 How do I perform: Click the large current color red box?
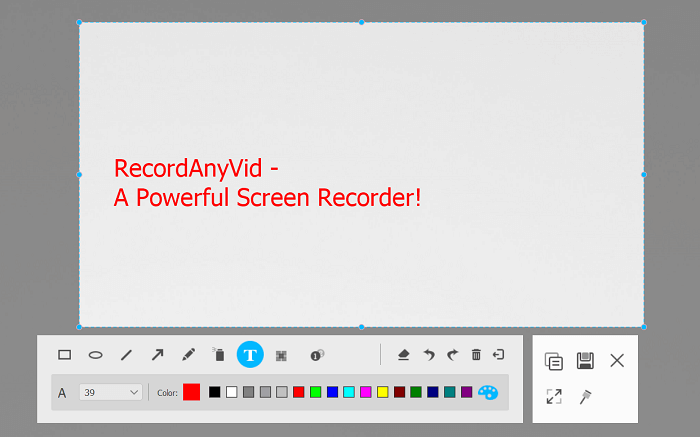192,392
